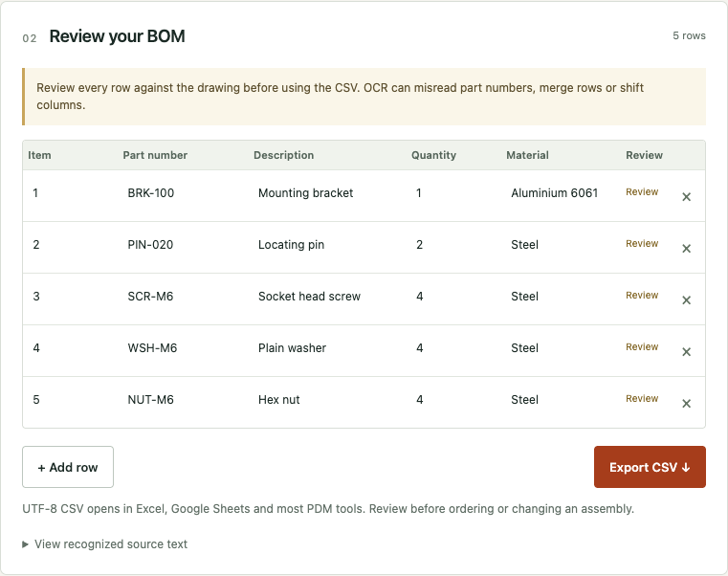Screen dimensions: 728x576
Task: Open Review for Socket head screw row
Action: [642, 295]
